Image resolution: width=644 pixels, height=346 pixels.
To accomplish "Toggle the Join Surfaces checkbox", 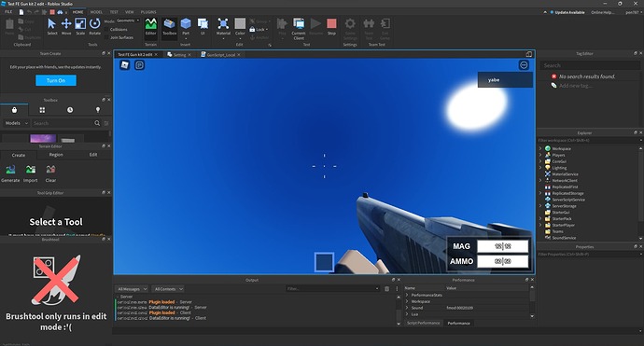I will 106,37.
